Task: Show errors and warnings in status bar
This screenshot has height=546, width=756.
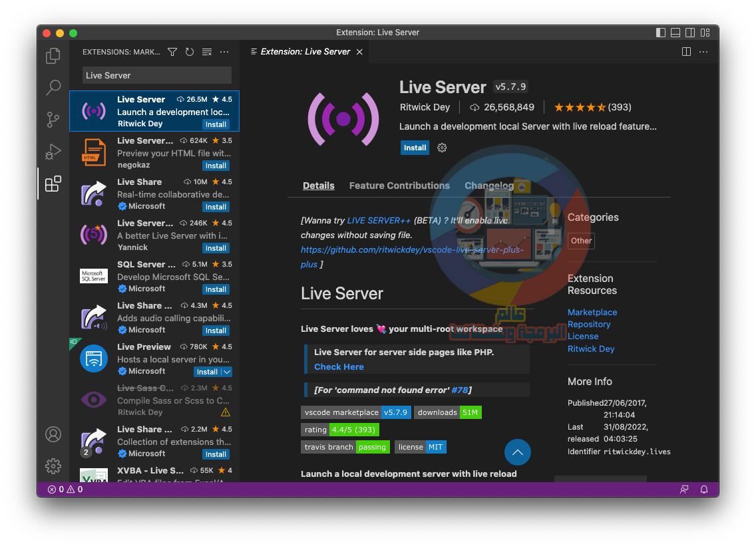Action: (x=65, y=489)
